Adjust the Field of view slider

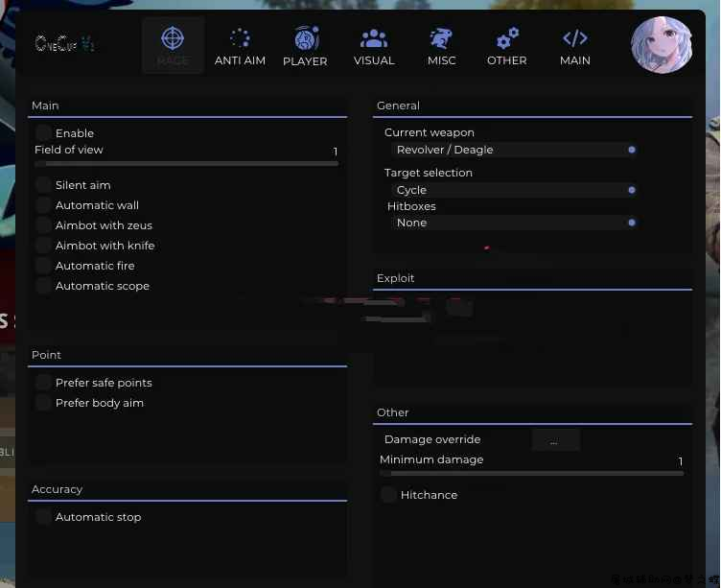click(x=187, y=163)
